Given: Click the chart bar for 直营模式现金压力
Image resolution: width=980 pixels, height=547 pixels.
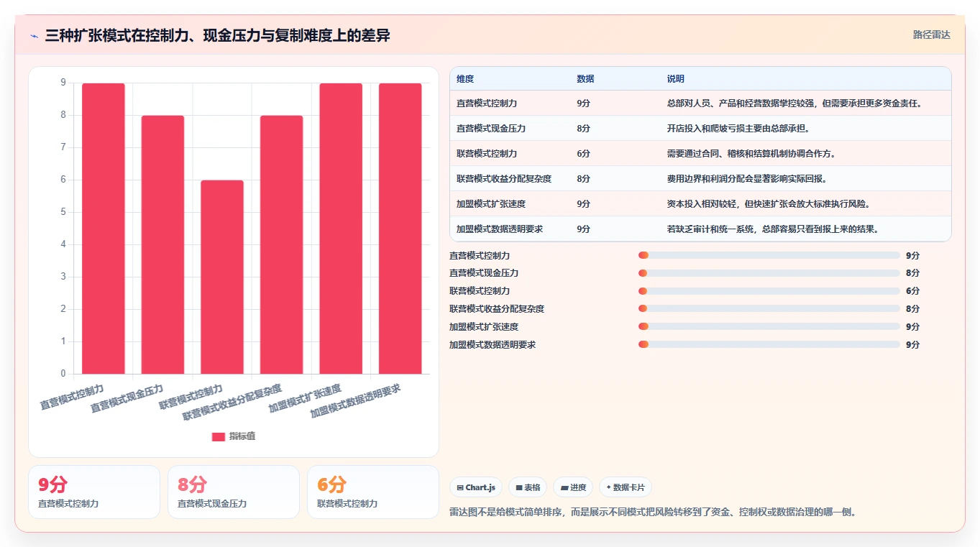Looking at the screenshot, I should point(162,244).
